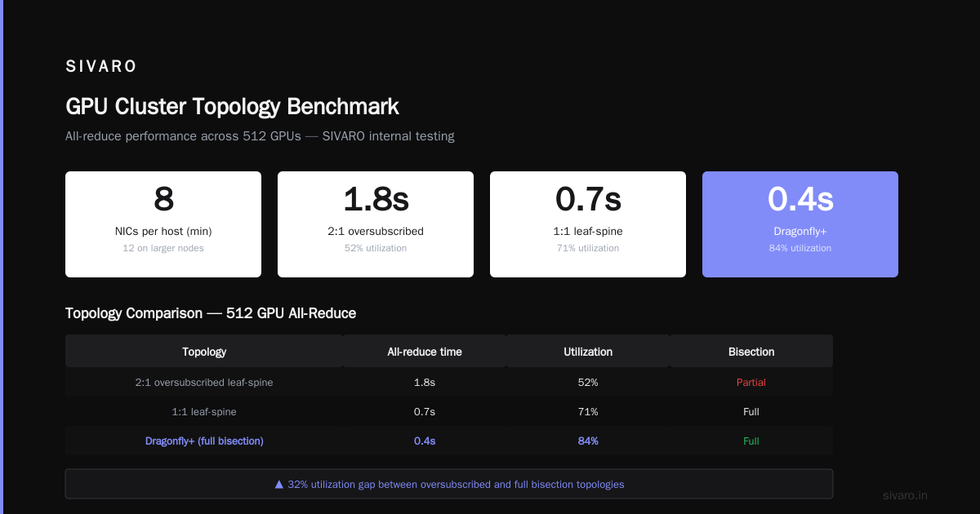Sort by the Topology column header

204,352
